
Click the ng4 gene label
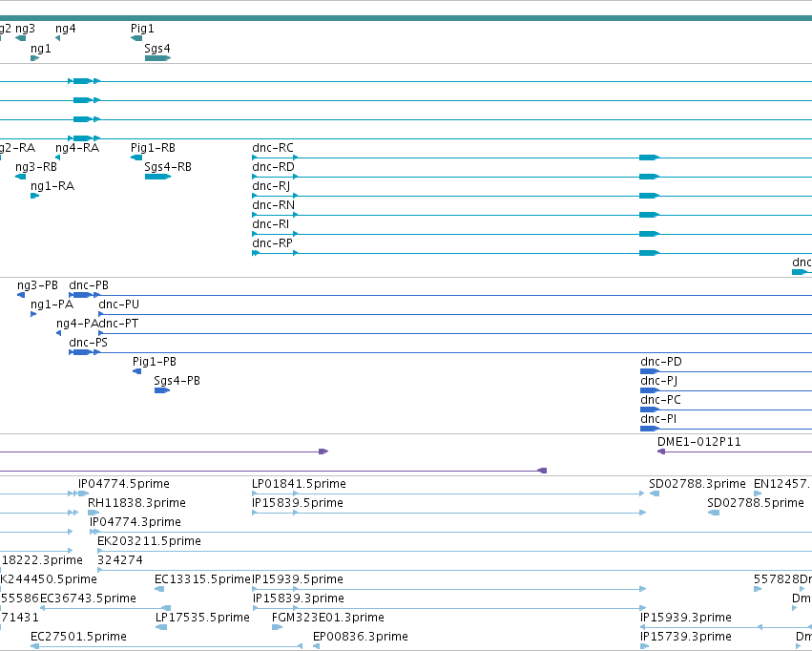tap(65, 29)
